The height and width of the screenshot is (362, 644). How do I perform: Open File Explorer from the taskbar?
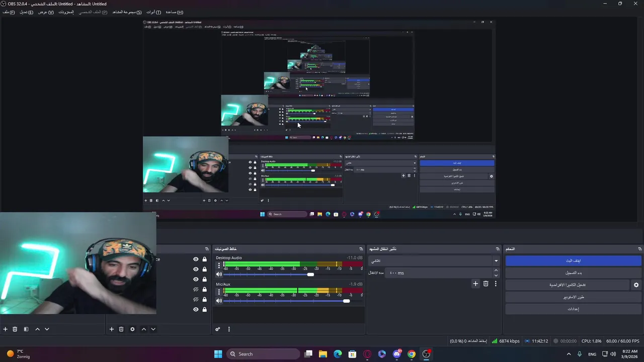tap(323, 354)
